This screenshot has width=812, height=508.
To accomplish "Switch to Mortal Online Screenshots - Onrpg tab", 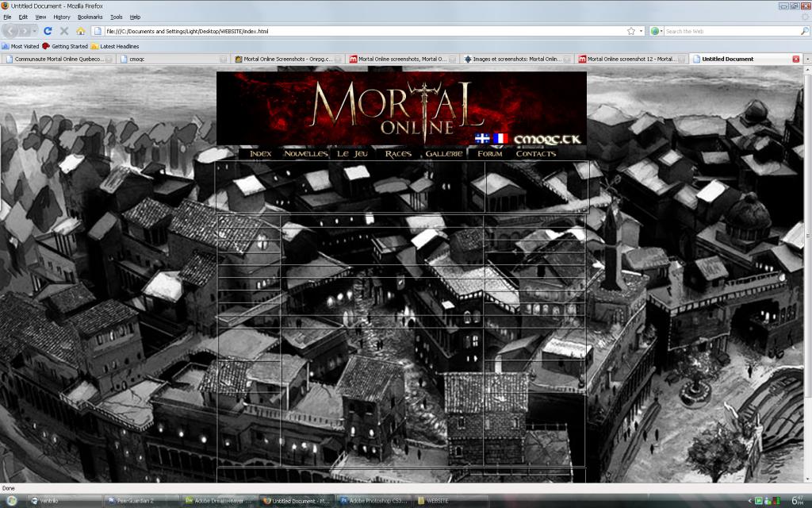I will 287,59.
